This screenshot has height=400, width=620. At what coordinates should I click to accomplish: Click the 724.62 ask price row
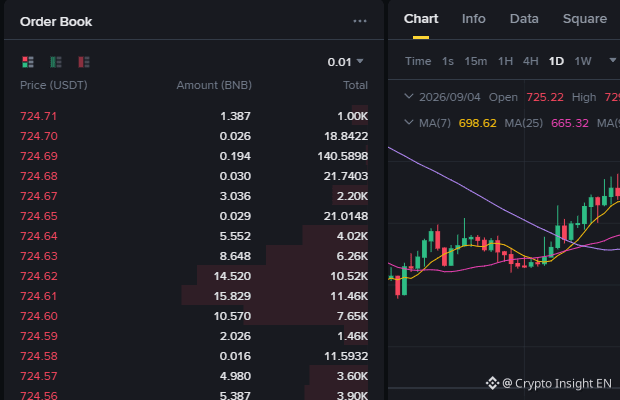point(194,276)
